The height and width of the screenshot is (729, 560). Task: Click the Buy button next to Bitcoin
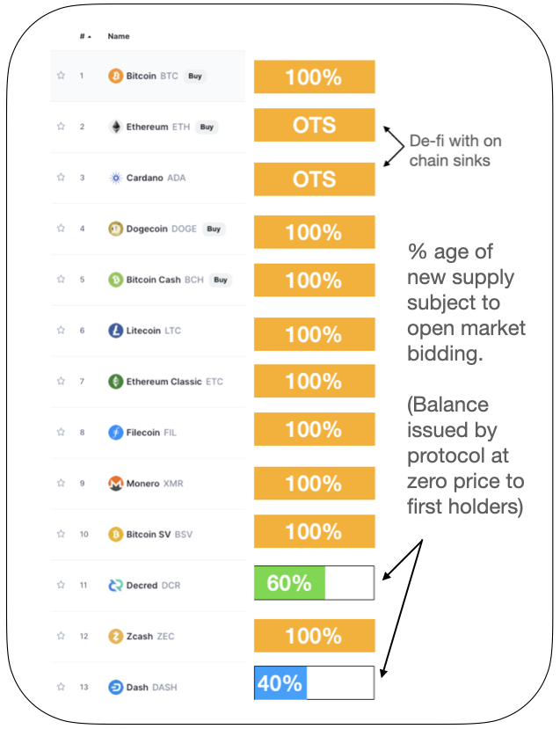click(x=195, y=76)
